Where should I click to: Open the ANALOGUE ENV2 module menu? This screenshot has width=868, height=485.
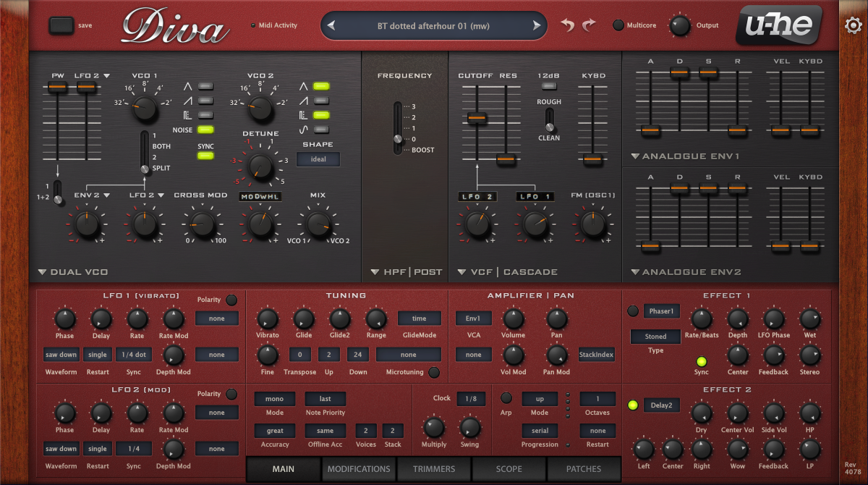point(686,272)
